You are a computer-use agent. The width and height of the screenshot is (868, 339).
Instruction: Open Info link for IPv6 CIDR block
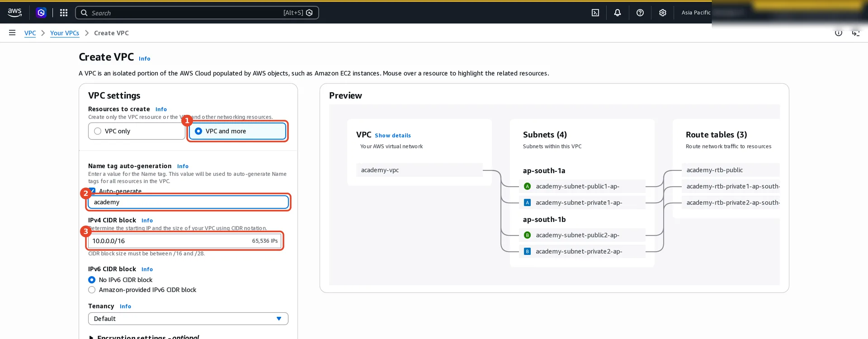pyautogui.click(x=147, y=269)
